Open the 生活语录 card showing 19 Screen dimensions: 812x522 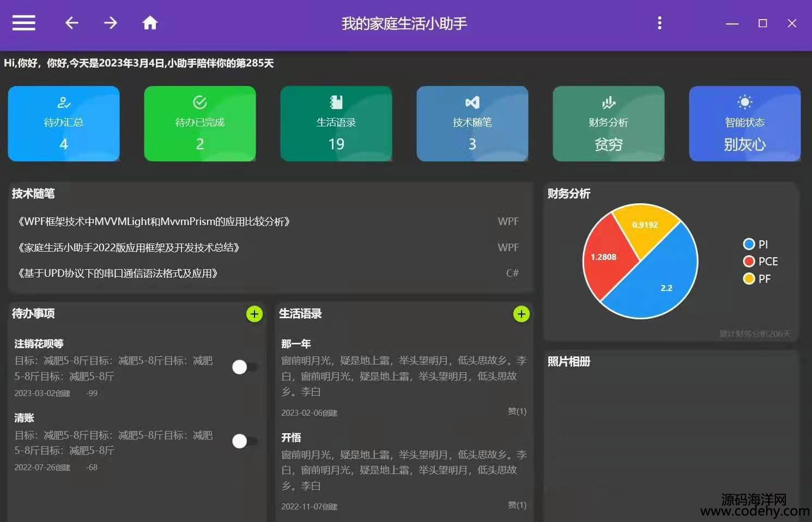(336, 124)
